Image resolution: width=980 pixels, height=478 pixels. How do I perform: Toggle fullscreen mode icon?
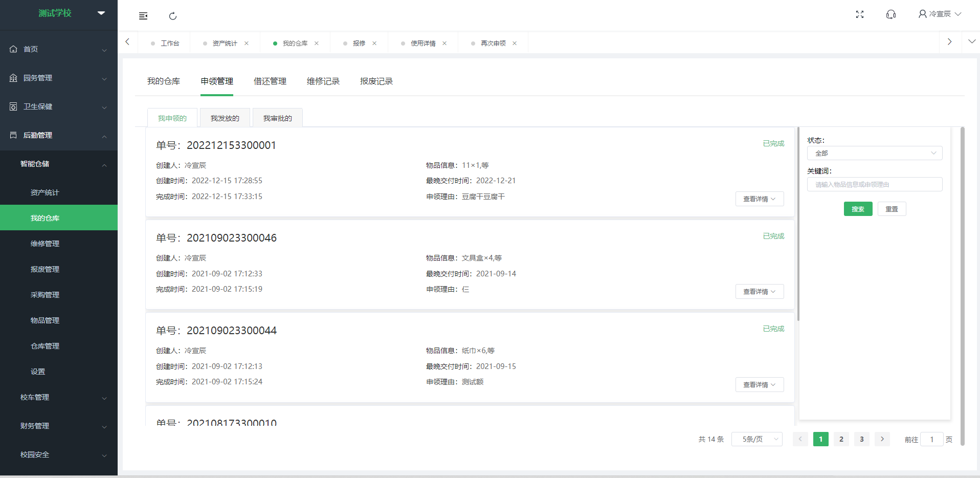(x=860, y=14)
